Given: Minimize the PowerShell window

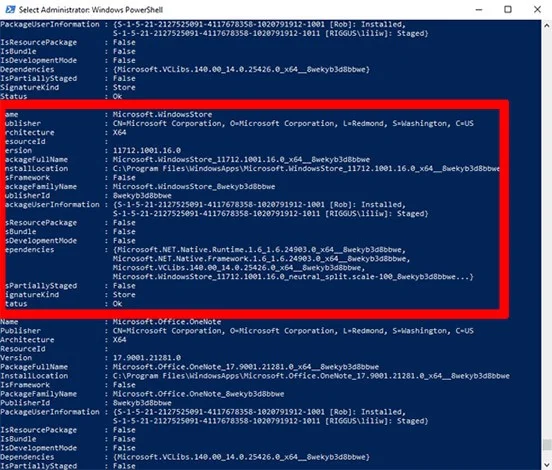Looking at the screenshot, I should [x=479, y=10].
